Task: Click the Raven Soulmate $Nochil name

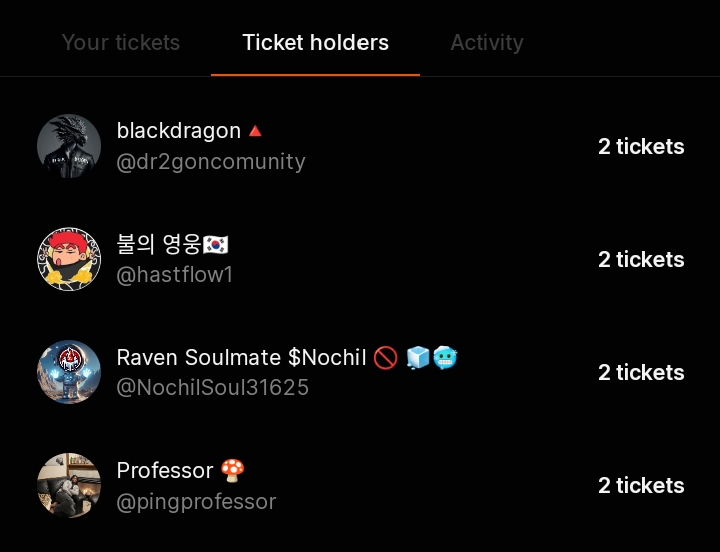Action: (x=241, y=357)
